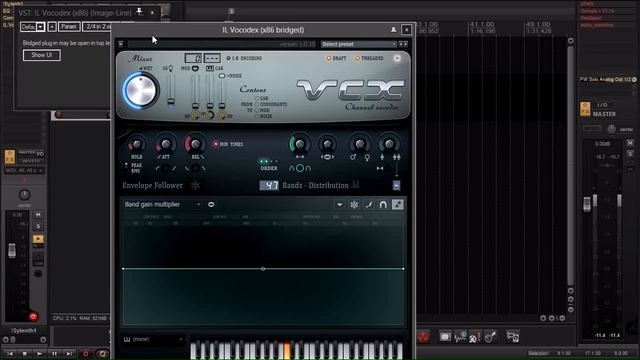Image resolution: width=640 pixels, height=360 pixels.
Task: Select the middle circle filter shape
Action: coord(300,168)
